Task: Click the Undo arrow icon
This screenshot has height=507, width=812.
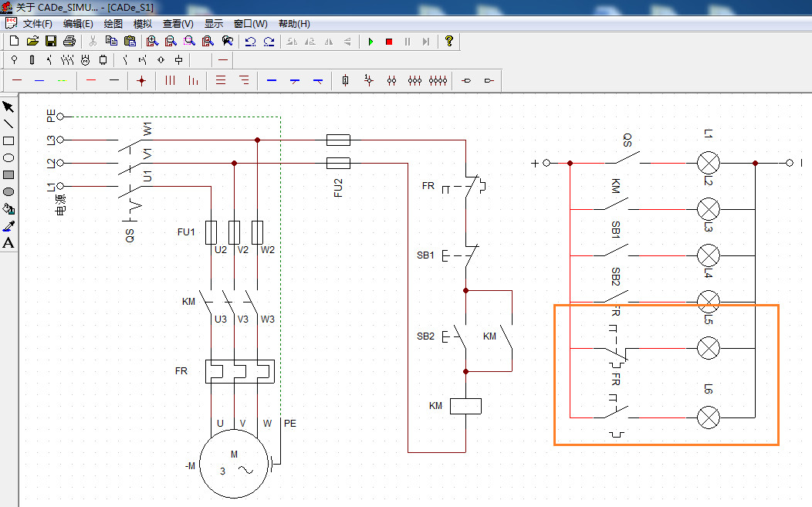Action: [x=250, y=41]
